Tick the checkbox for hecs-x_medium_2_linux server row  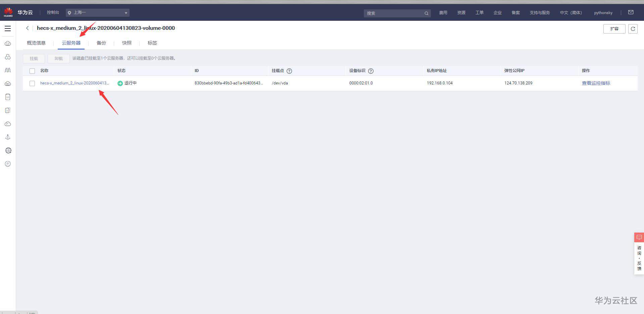pyautogui.click(x=32, y=83)
